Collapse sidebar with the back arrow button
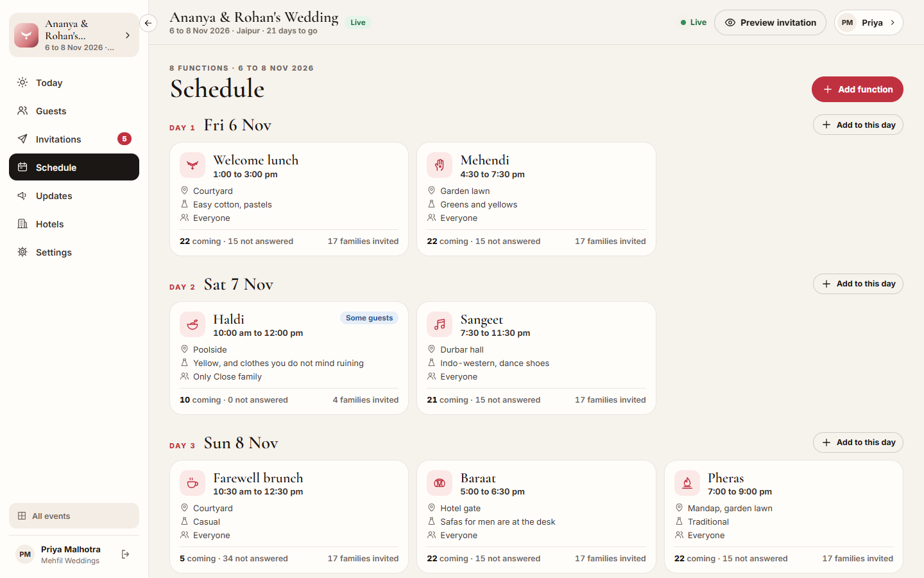Image resolution: width=924 pixels, height=578 pixels. point(148,23)
